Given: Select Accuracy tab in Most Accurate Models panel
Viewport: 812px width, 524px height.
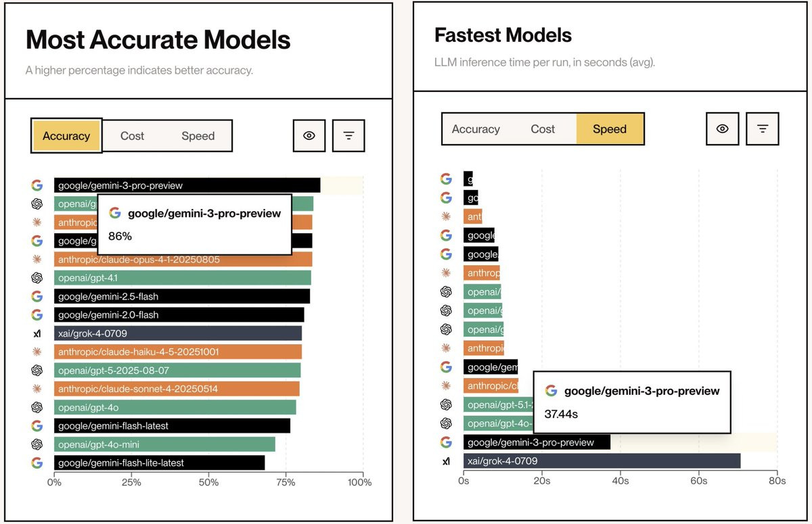Looking at the screenshot, I should pyautogui.click(x=66, y=136).
